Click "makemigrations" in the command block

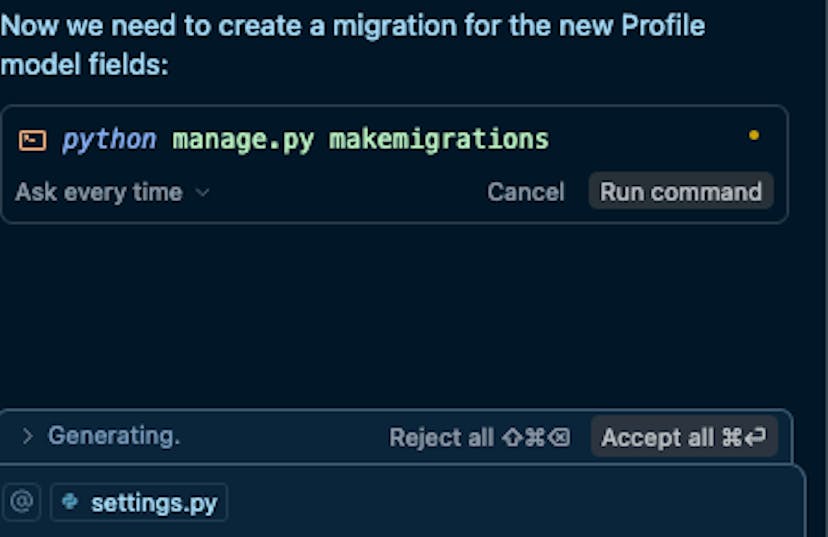pos(439,139)
